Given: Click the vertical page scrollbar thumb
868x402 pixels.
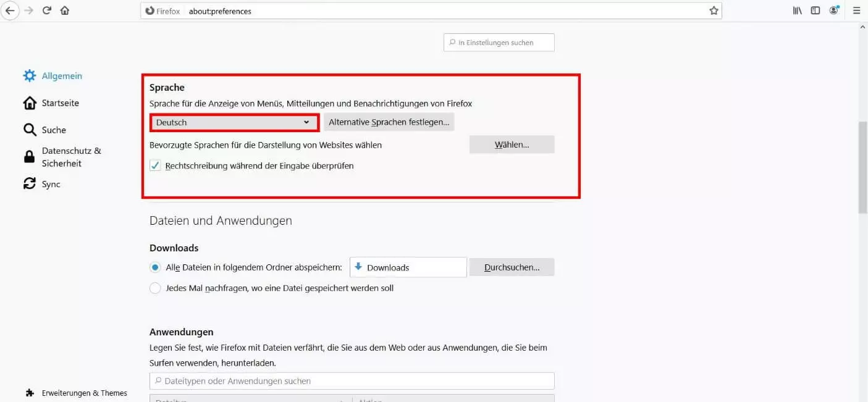Looking at the screenshot, I should coord(863,167).
